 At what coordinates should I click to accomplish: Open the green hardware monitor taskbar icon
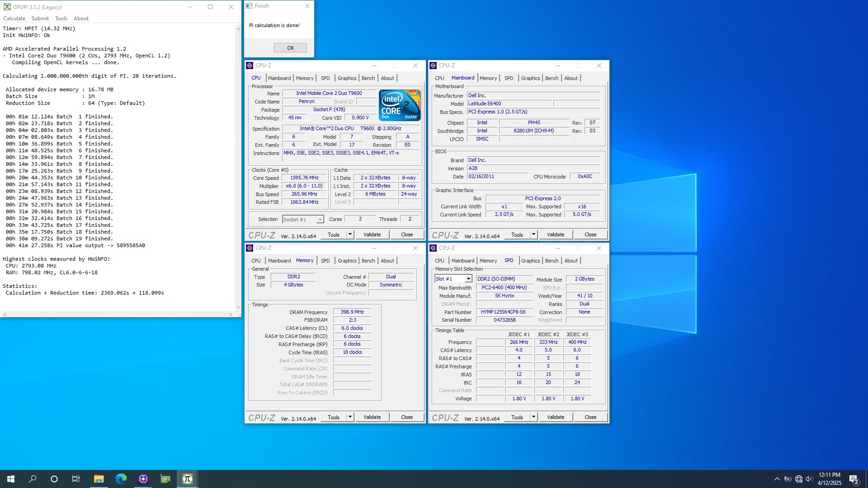click(x=165, y=479)
